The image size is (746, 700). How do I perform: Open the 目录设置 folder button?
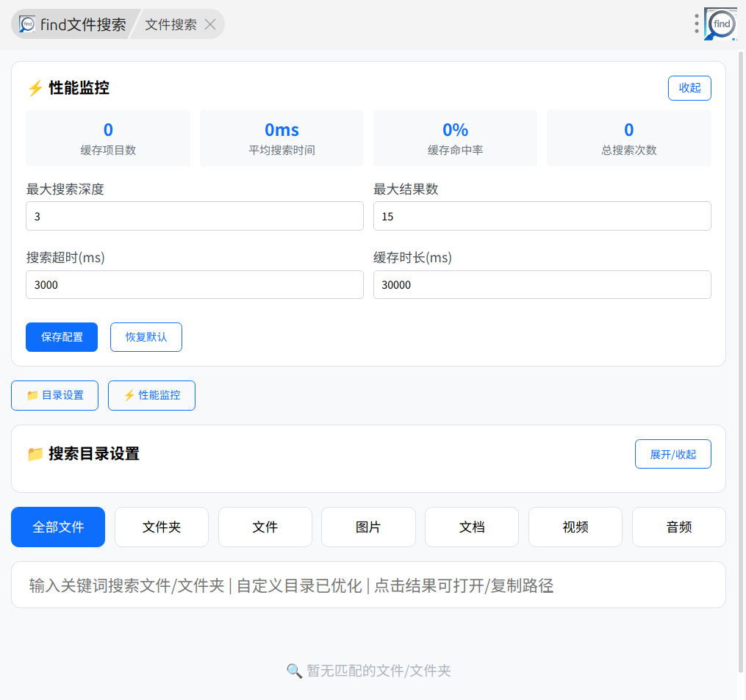[x=54, y=395]
